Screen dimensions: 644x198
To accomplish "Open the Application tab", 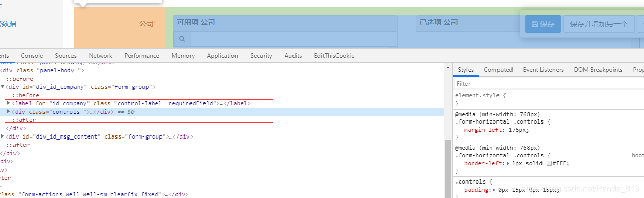I will (223, 56).
